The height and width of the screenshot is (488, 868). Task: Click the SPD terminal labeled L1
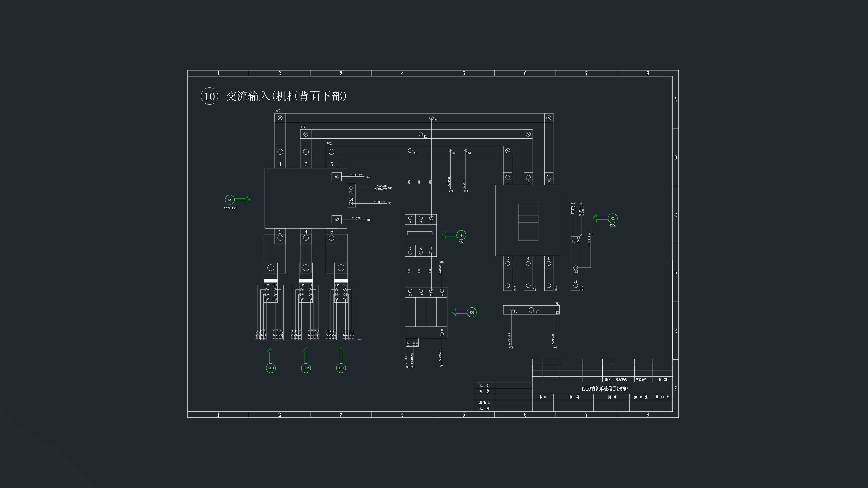pos(410,291)
